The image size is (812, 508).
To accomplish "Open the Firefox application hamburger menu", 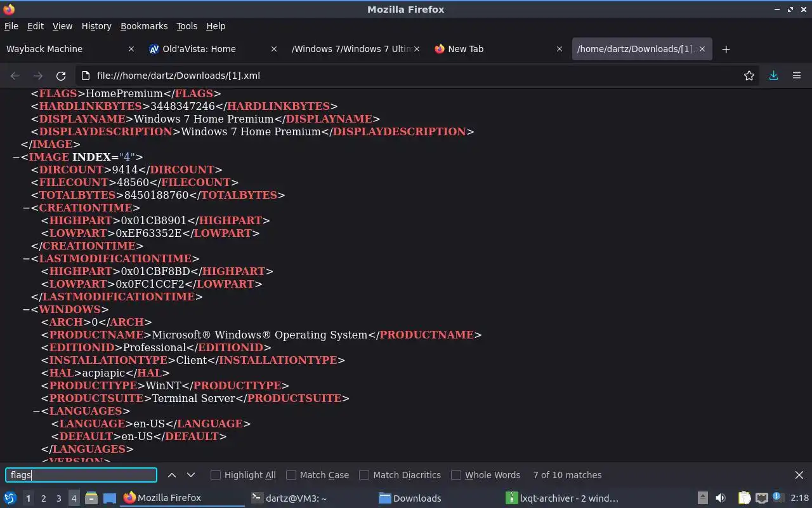I will click(797, 76).
